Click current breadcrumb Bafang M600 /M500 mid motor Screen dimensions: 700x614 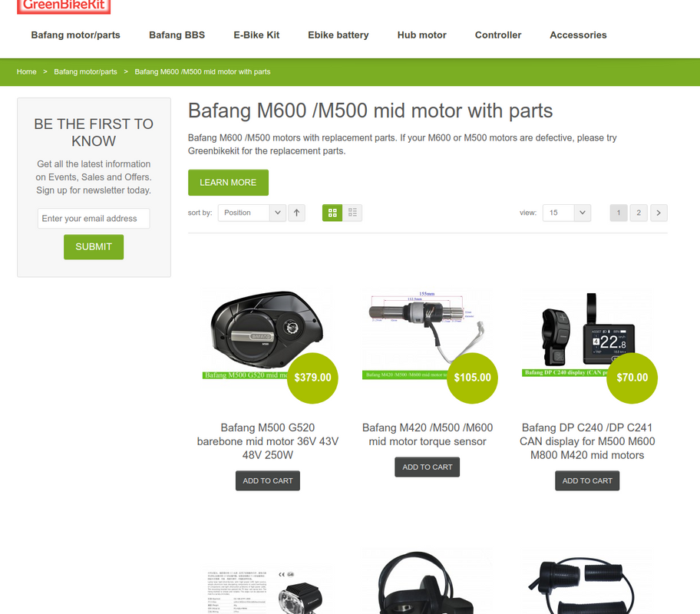(x=202, y=72)
